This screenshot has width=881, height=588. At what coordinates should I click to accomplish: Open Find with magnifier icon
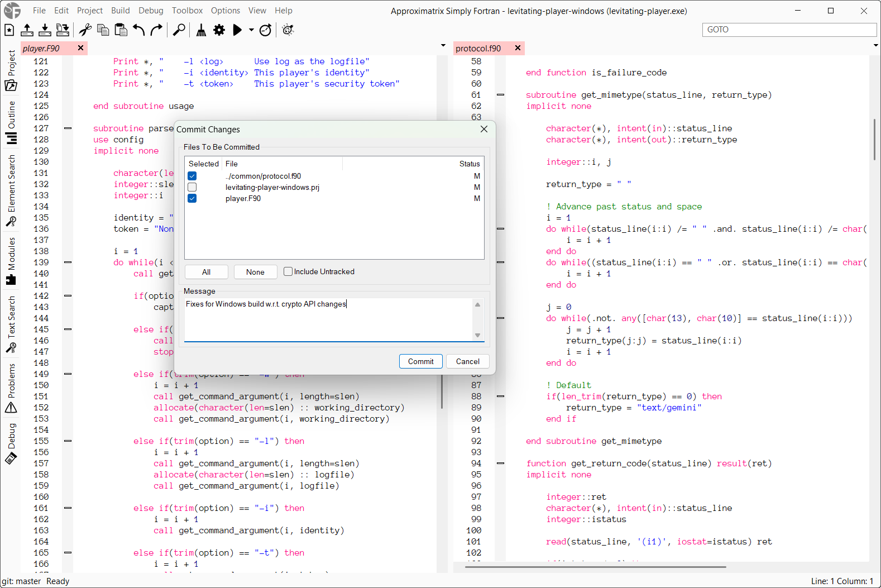click(179, 30)
